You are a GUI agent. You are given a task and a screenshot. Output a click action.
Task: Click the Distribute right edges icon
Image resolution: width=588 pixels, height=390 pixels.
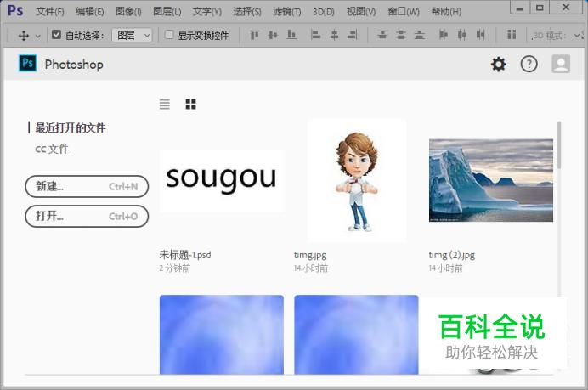coord(480,35)
